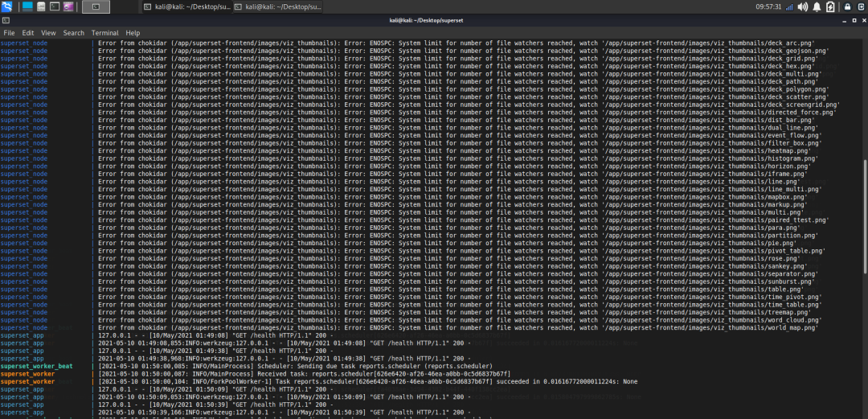Click the terminal vertical scrollbar thumb
This screenshot has width=868, height=419.
[865, 216]
